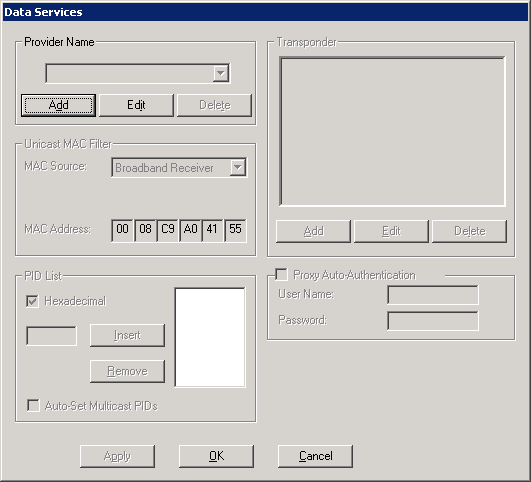Click Add below the Transponder list

313,231
